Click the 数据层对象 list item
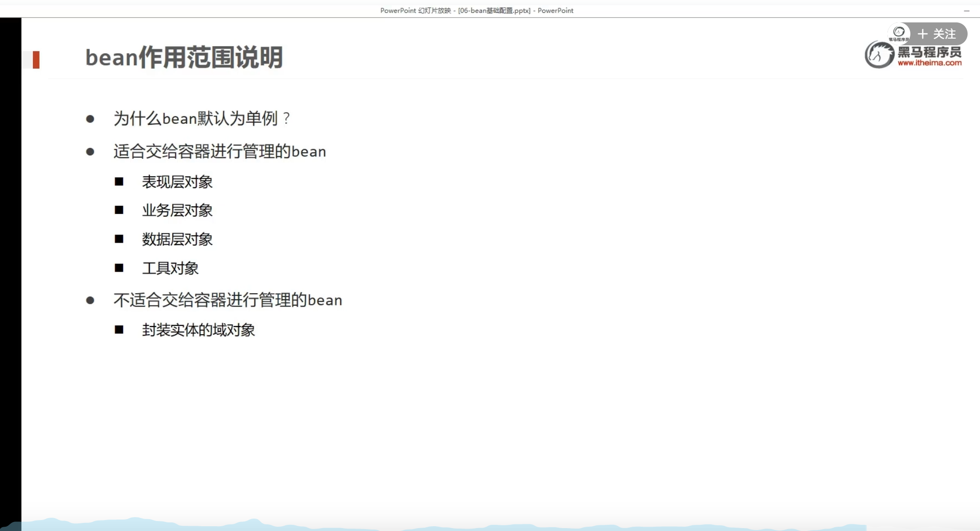This screenshot has height=531, width=980. tap(177, 239)
